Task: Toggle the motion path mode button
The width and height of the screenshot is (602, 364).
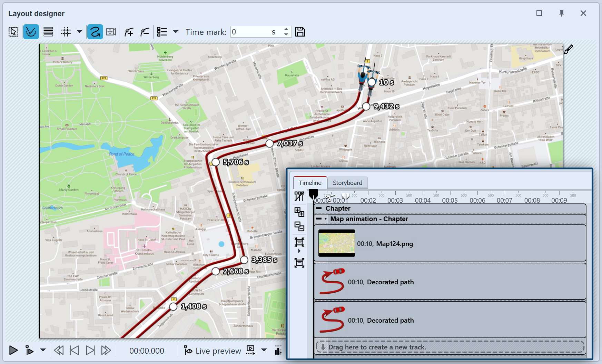Action: pyautogui.click(x=31, y=32)
